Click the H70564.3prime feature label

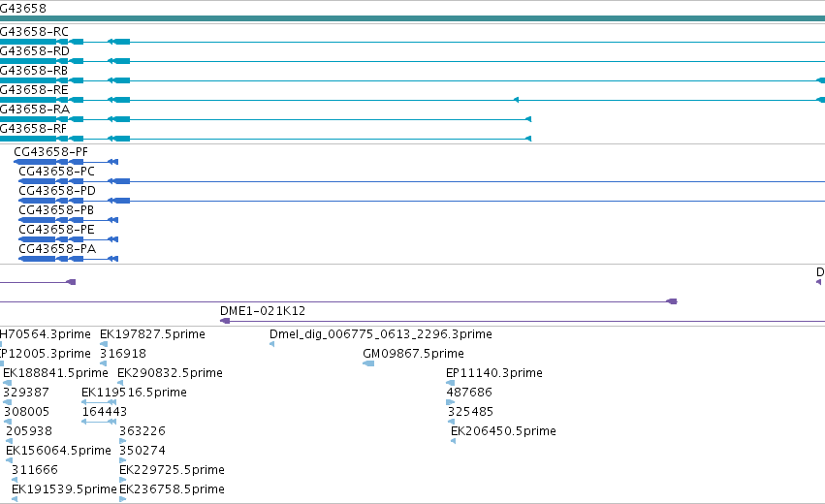(x=46, y=334)
